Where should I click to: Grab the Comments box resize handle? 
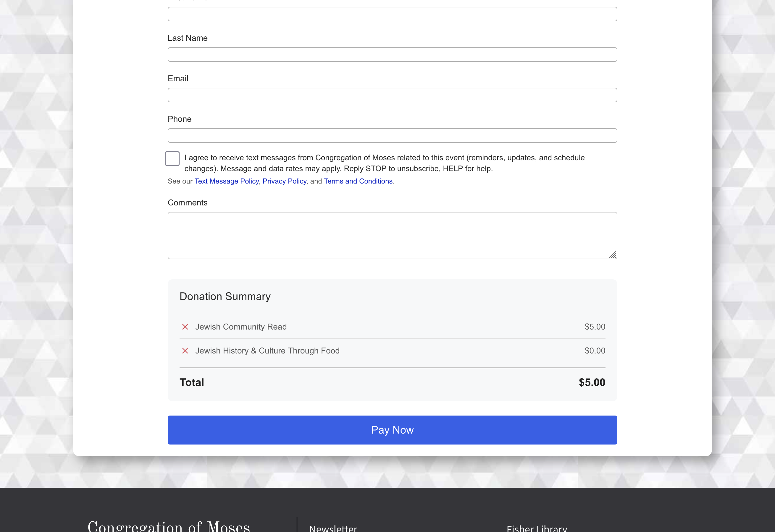612,255
